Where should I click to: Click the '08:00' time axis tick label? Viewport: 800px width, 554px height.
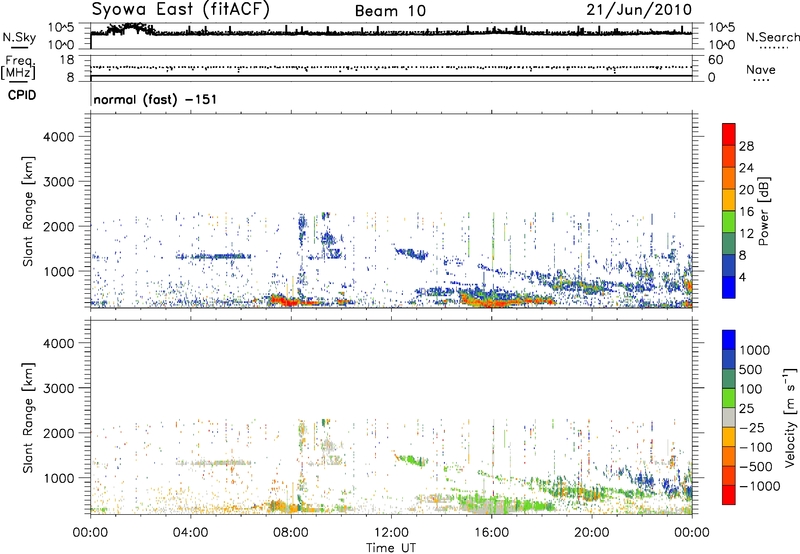[291, 533]
